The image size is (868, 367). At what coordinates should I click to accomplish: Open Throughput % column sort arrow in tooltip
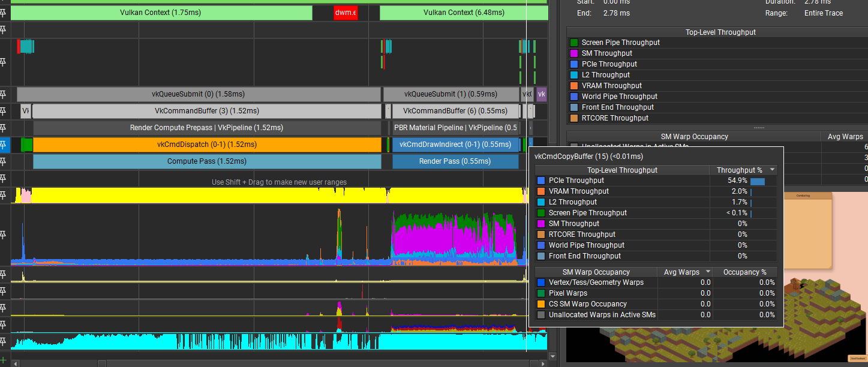pos(772,170)
